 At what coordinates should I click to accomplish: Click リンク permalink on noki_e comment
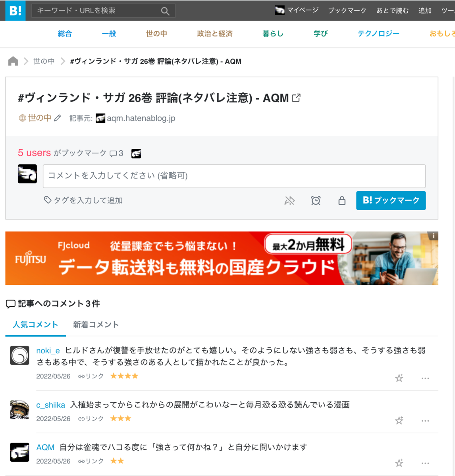click(91, 376)
